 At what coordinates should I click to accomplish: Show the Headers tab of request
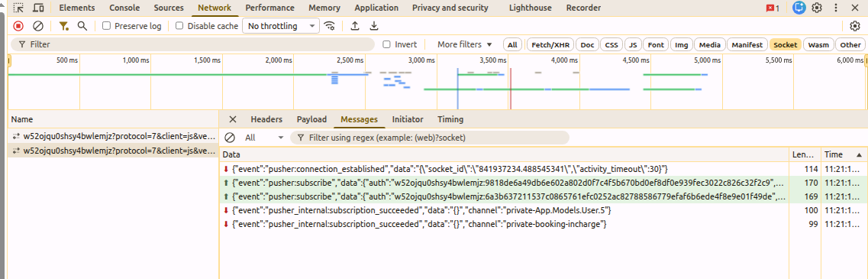tap(266, 119)
